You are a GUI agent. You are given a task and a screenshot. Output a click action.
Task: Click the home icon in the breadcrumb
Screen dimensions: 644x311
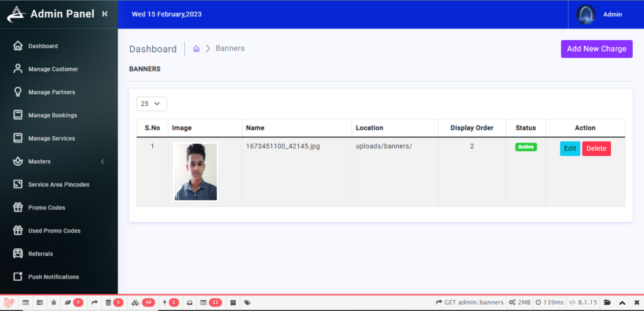tap(196, 49)
